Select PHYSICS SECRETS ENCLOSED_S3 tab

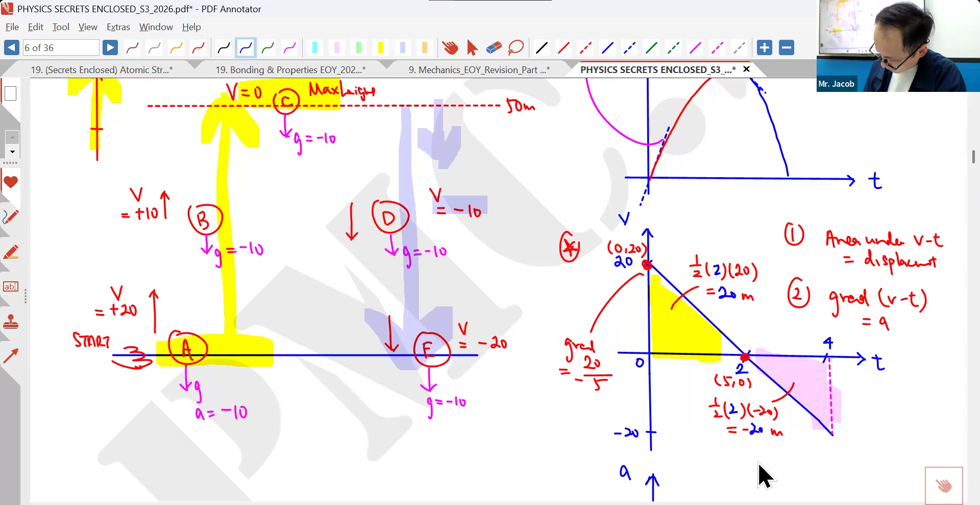click(658, 69)
